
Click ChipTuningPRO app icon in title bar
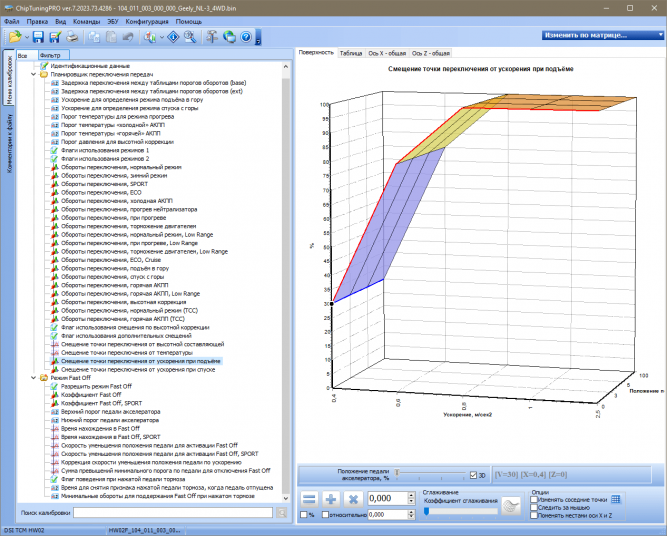(x=8, y=8)
